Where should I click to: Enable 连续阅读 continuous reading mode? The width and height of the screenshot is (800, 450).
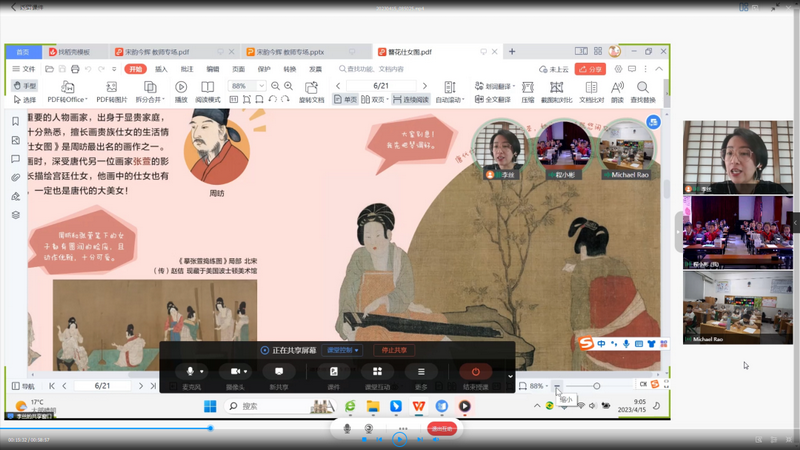411,100
